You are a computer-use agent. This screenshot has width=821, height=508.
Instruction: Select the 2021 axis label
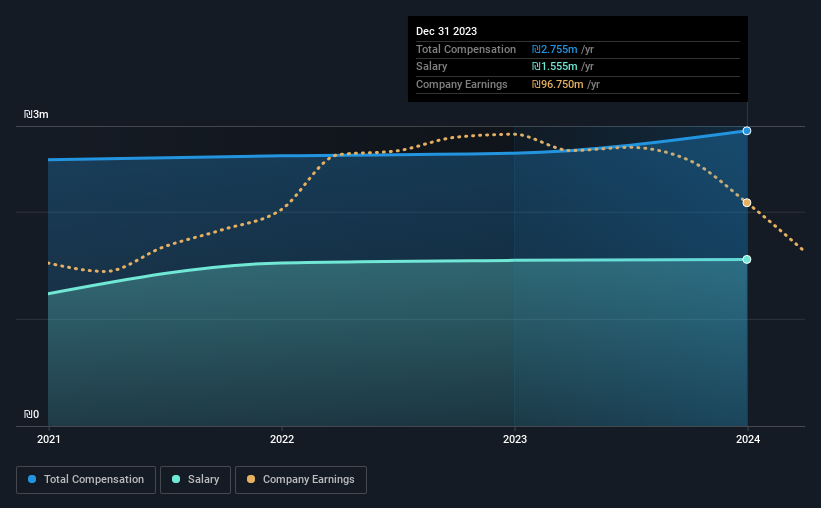pos(49,439)
